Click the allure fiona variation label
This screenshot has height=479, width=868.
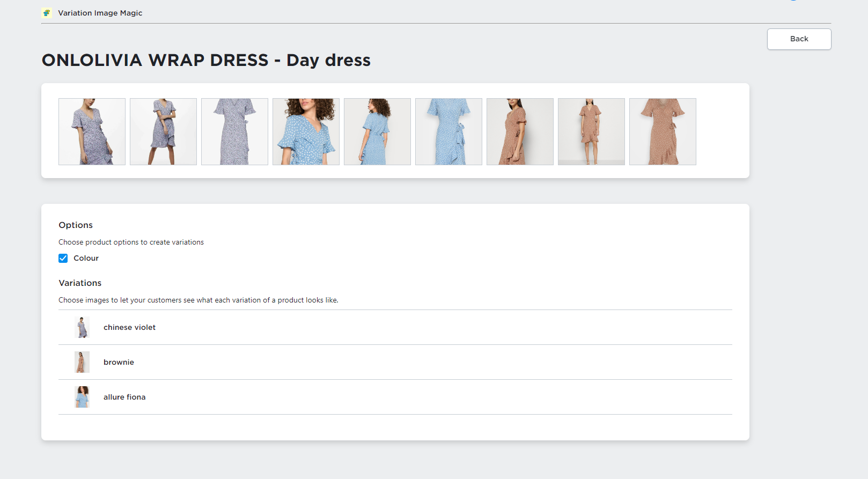pyautogui.click(x=124, y=397)
